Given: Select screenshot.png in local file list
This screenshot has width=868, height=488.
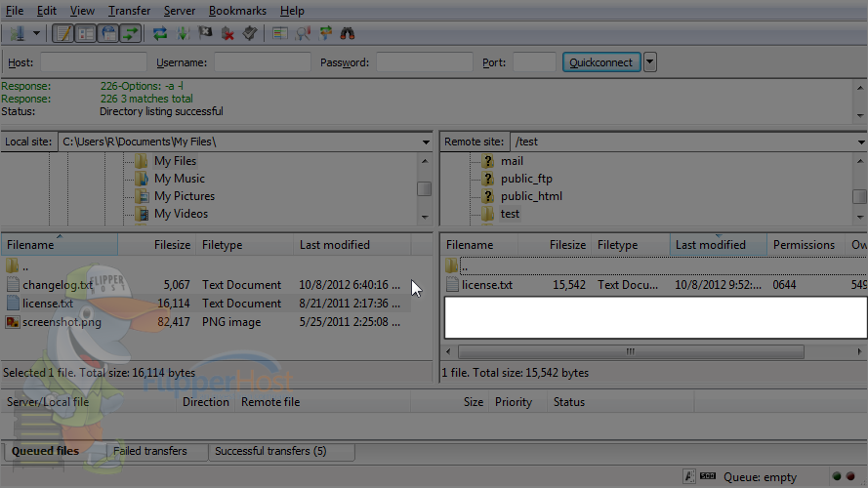Looking at the screenshot, I should point(62,322).
